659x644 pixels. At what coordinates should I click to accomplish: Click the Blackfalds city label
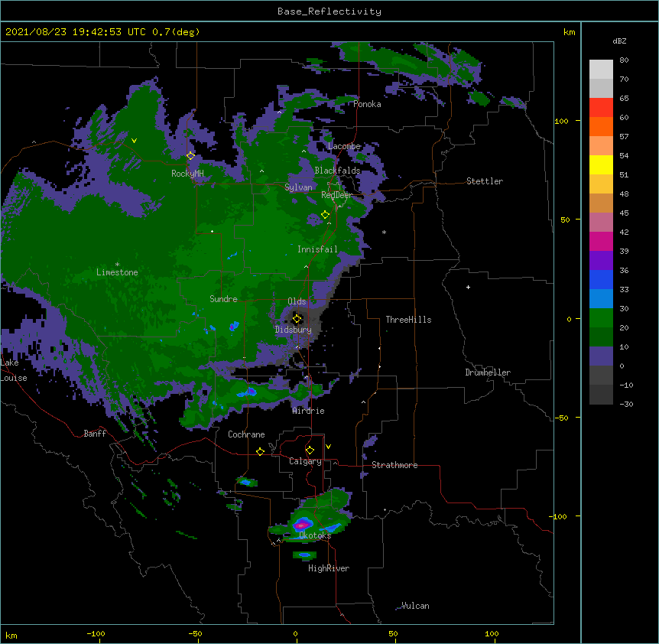click(337, 171)
